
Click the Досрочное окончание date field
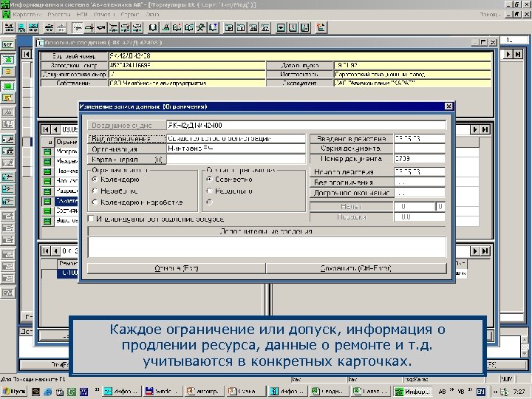420,193
